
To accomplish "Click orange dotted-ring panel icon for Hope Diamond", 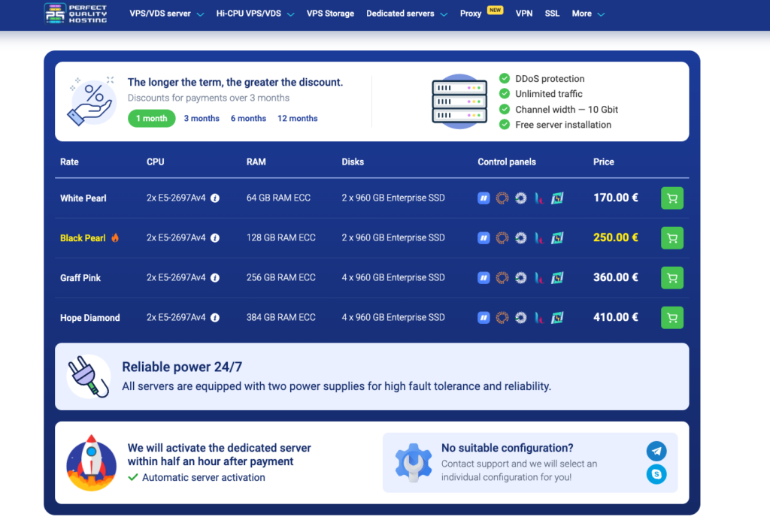I will coord(502,318).
